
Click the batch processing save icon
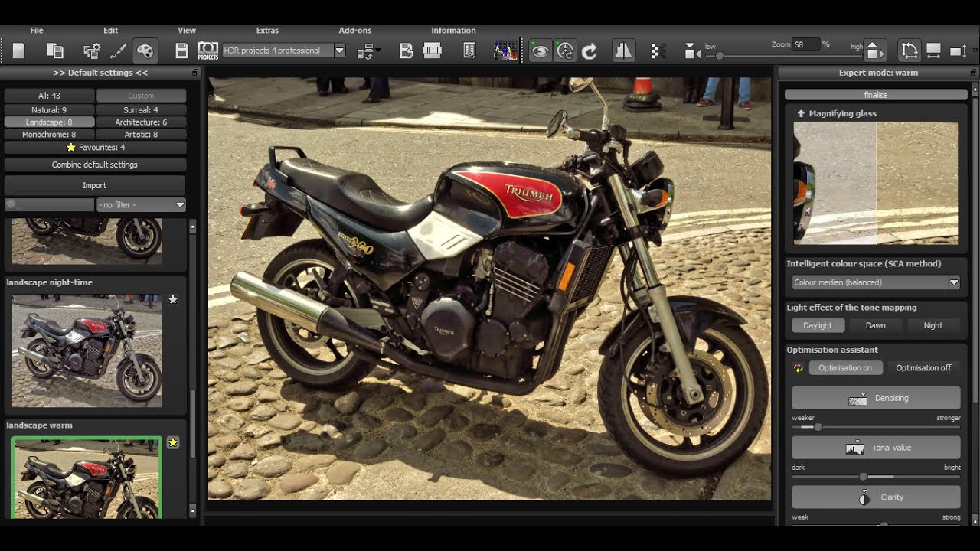tap(55, 51)
